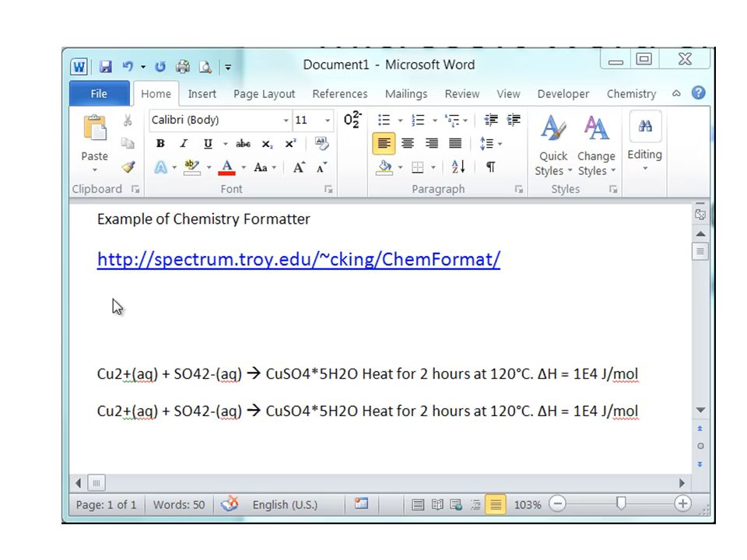747x560 pixels.
Task: Toggle Subscript formatting
Action: [267, 144]
